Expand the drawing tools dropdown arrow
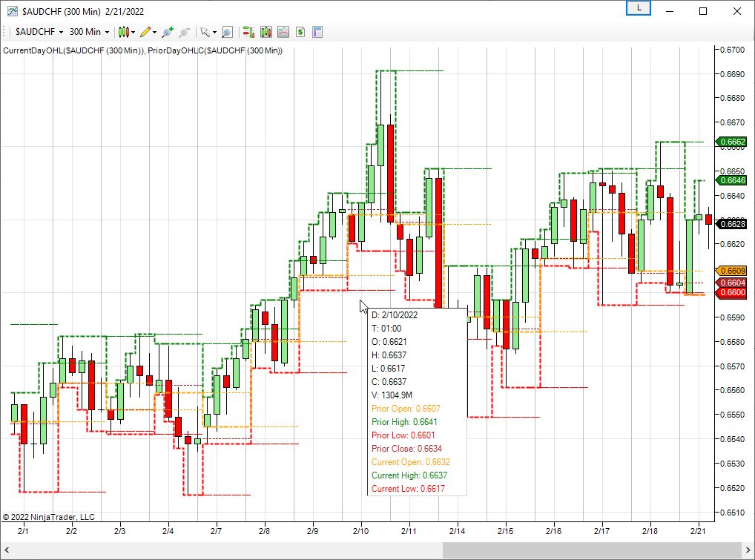The image size is (755, 560). click(154, 32)
